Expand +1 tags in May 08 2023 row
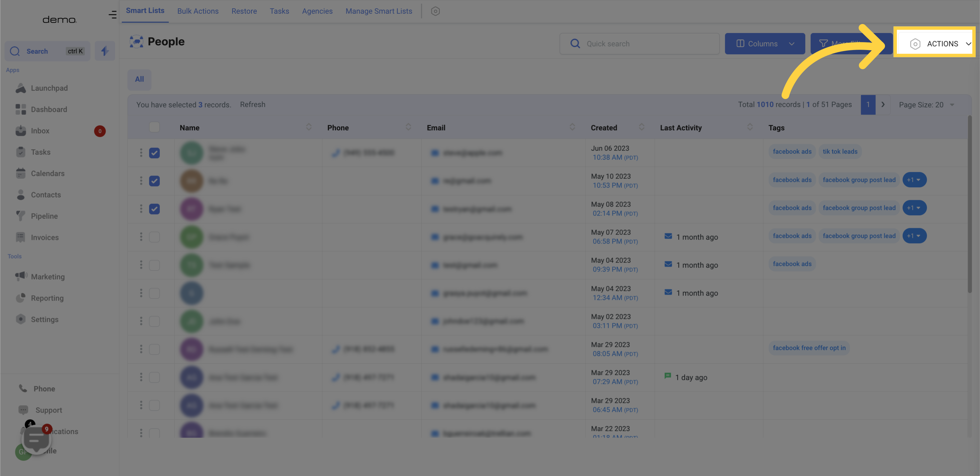This screenshot has height=476, width=980. (914, 208)
